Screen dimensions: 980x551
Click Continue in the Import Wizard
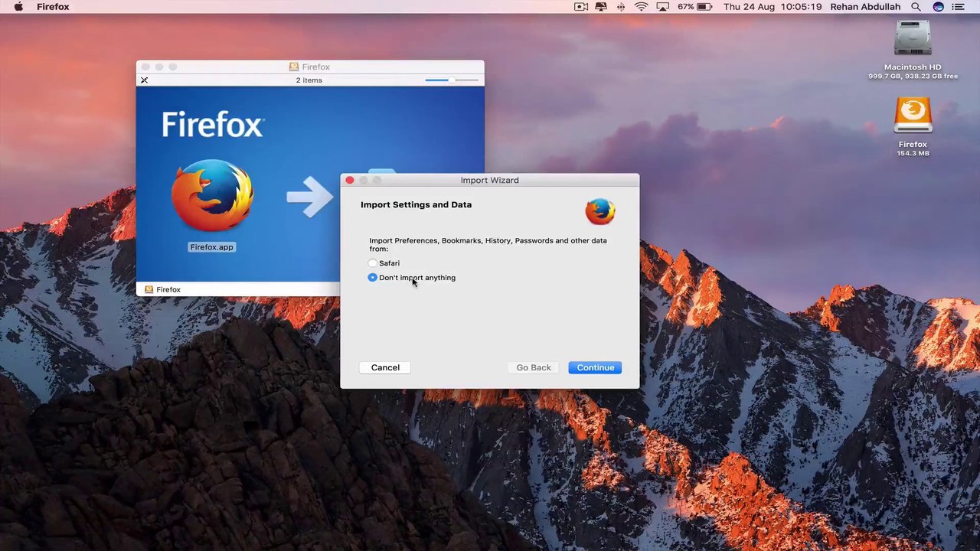click(x=595, y=367)
